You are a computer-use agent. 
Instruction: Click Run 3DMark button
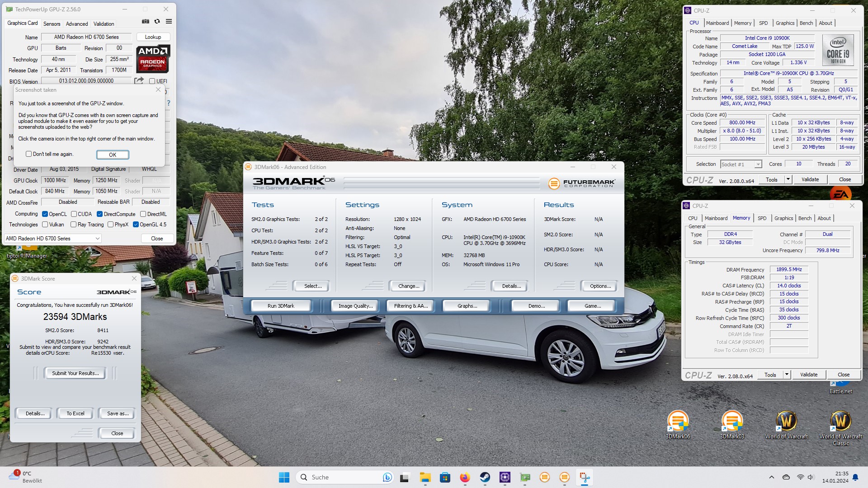281,306
